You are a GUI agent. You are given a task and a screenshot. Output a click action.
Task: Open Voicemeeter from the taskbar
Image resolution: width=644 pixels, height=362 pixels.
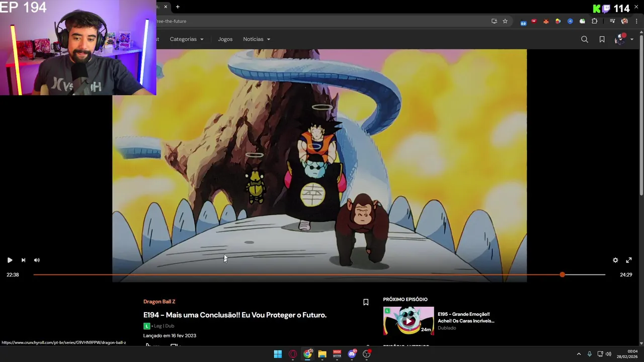point(337,354)
